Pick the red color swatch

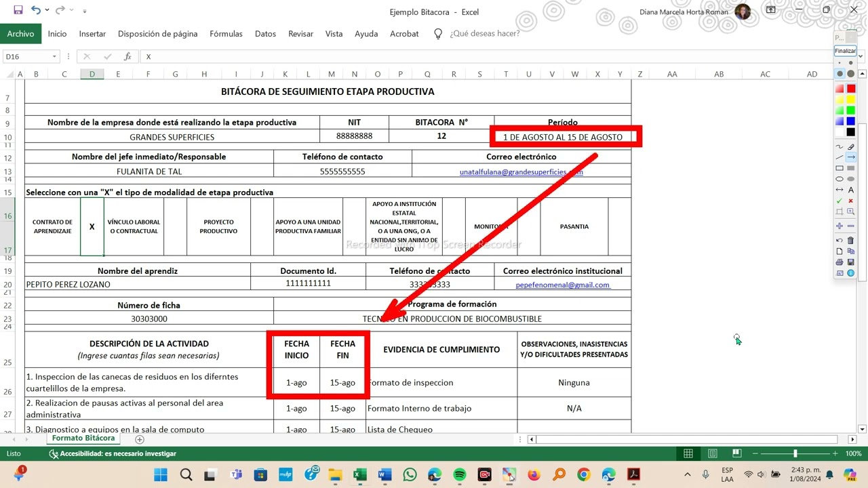coord(851,89)
